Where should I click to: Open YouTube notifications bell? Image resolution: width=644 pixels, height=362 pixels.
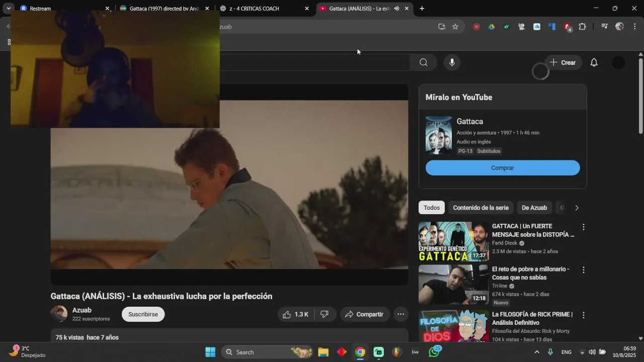pyautogui.click(x=594, y=62)
